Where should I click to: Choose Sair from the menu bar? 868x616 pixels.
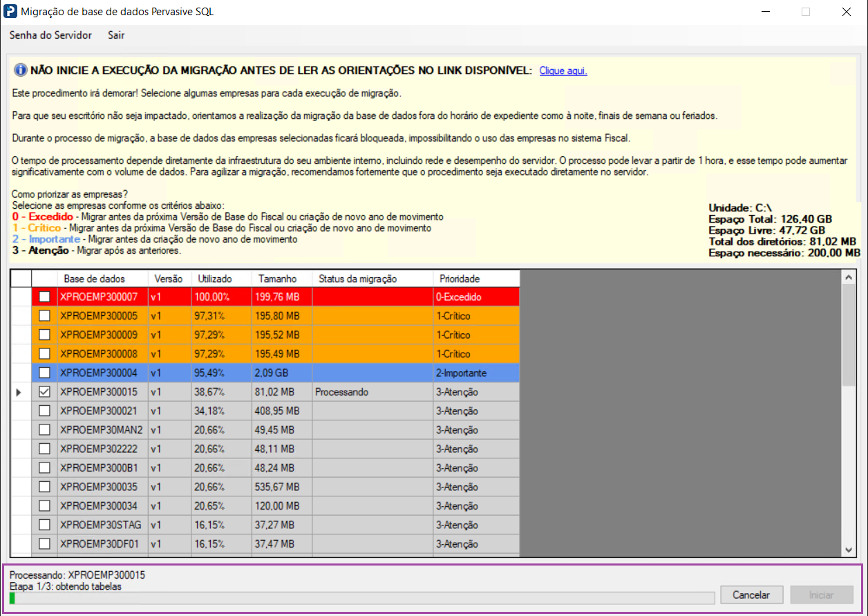point(116,35)
